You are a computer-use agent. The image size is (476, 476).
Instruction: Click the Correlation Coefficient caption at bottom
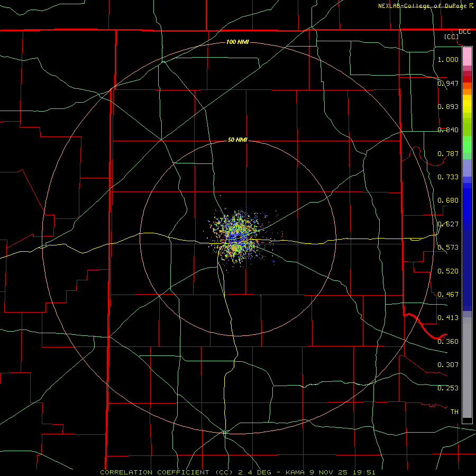(x=237, y=472)
